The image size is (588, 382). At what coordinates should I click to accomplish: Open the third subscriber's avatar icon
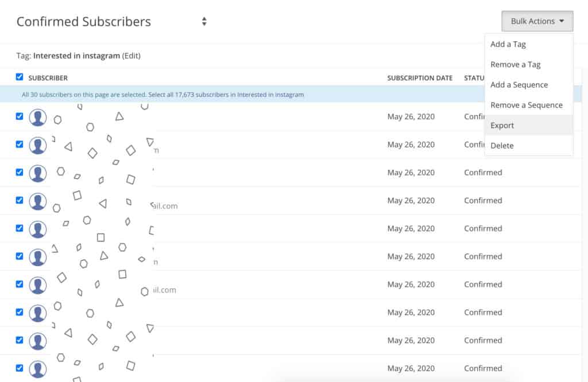(x=38, y=173)
